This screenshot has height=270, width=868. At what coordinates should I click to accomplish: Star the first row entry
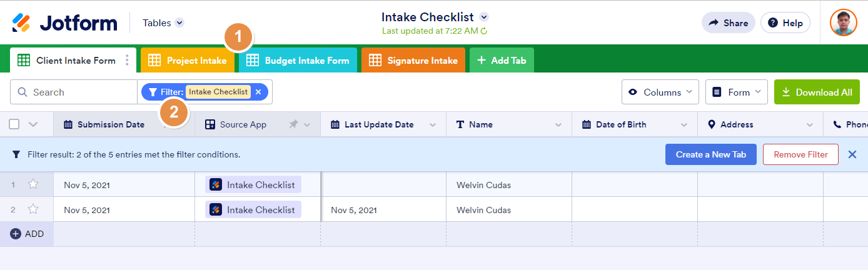click(x=33, y=184)
